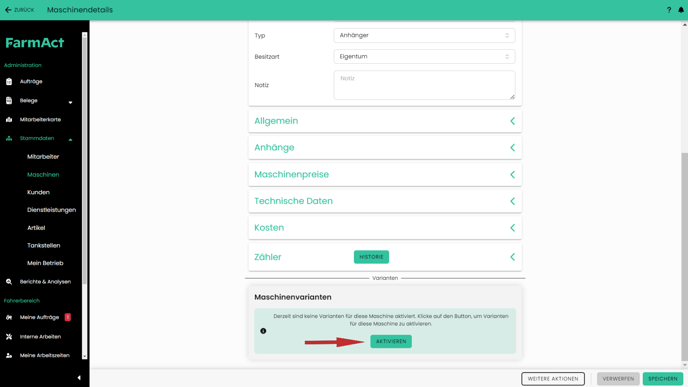Click the Meine Aufträge tractor icon
The height and width of the screenshot is (387, 688).
pos(9,317)
